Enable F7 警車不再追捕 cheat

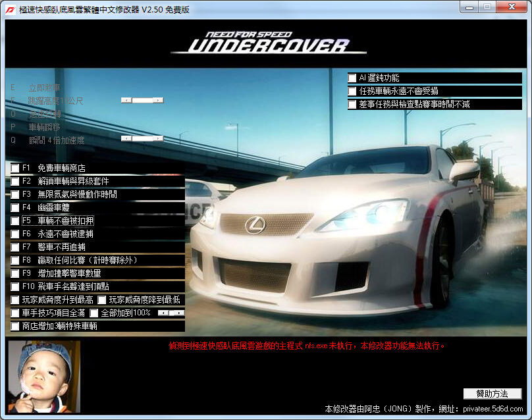(13, 247)
